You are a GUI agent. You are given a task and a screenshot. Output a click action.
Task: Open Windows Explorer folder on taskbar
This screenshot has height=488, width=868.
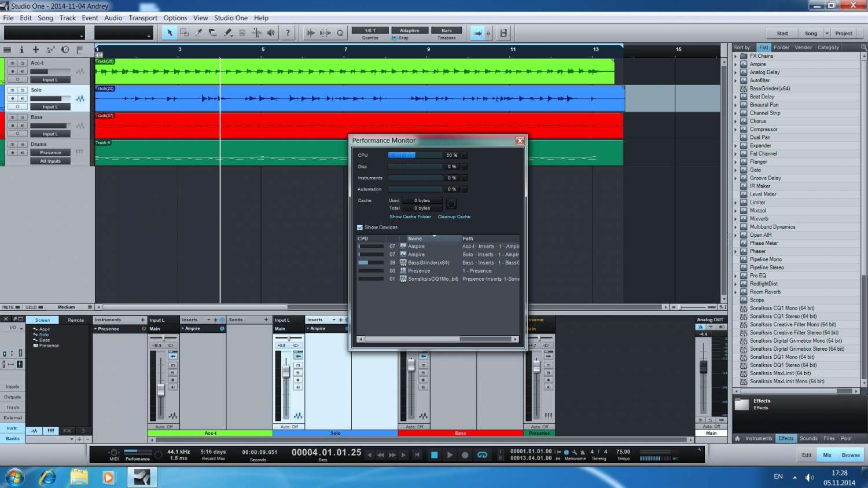[x=79, y=478]
